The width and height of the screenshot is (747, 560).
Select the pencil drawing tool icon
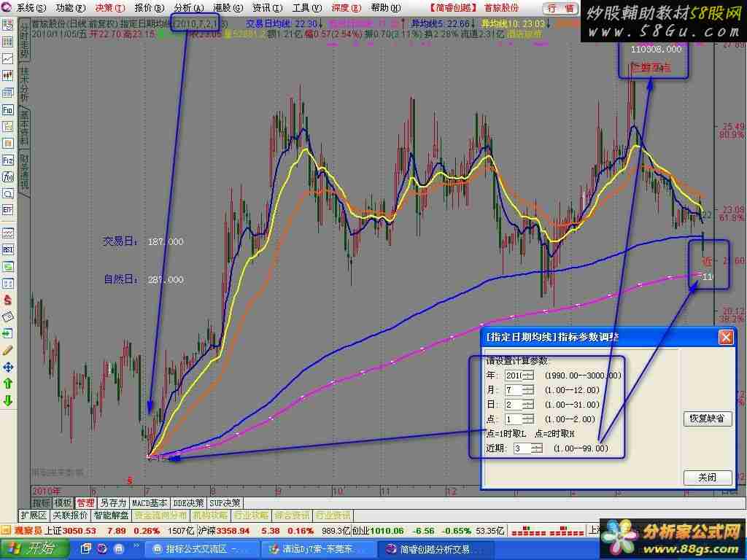[x=7, y=351]
